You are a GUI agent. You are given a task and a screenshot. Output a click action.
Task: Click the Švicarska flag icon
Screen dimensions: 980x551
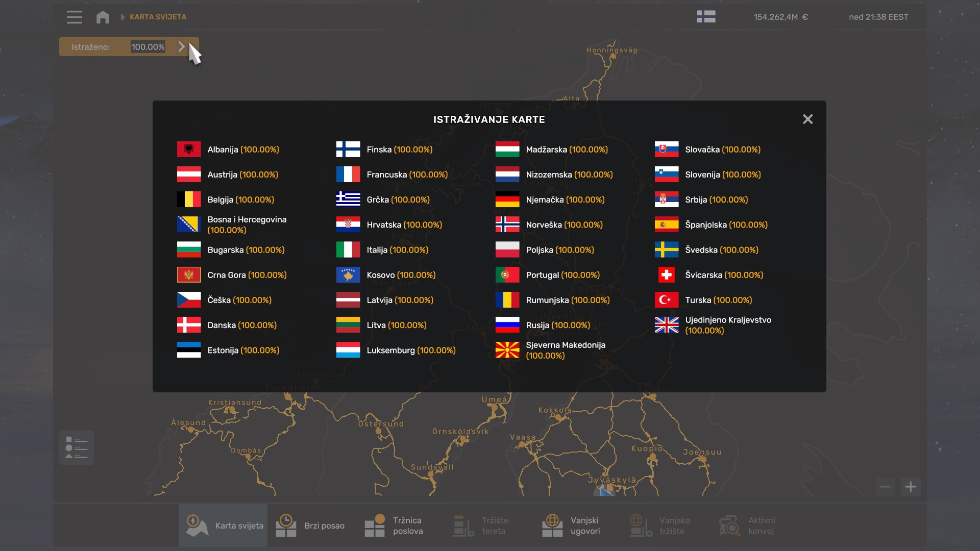coord(666,275)
